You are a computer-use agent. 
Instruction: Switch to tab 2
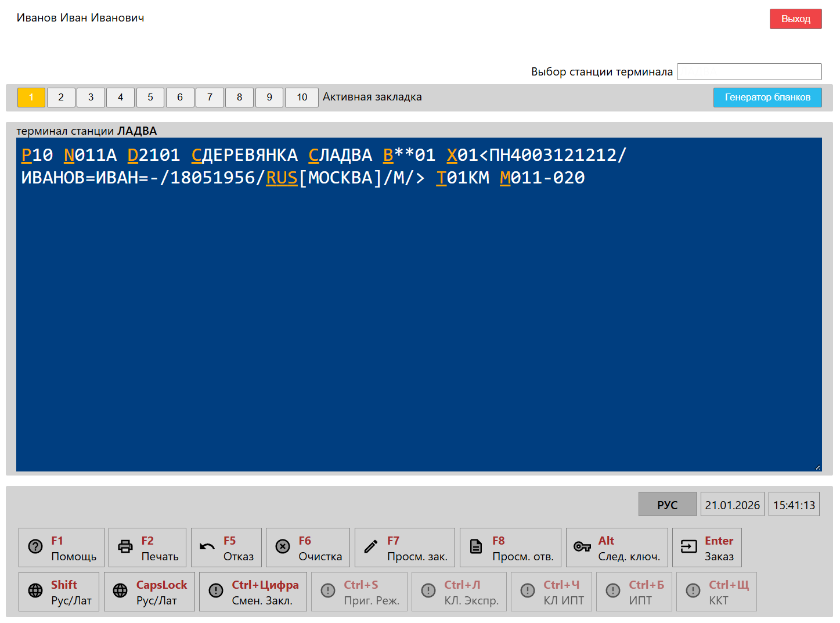(x=61, y=98)
